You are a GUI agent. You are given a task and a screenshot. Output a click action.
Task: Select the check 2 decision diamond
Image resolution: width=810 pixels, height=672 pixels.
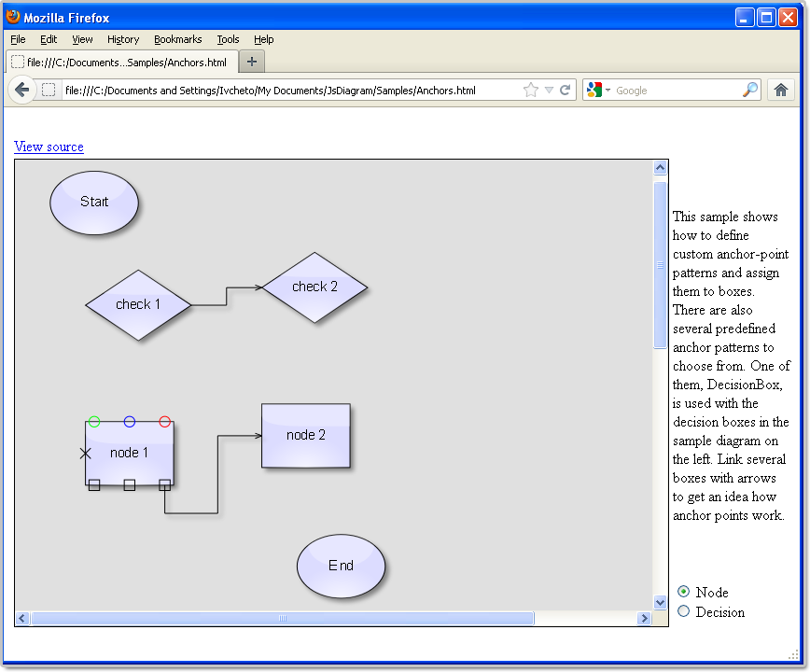point(314,287)
